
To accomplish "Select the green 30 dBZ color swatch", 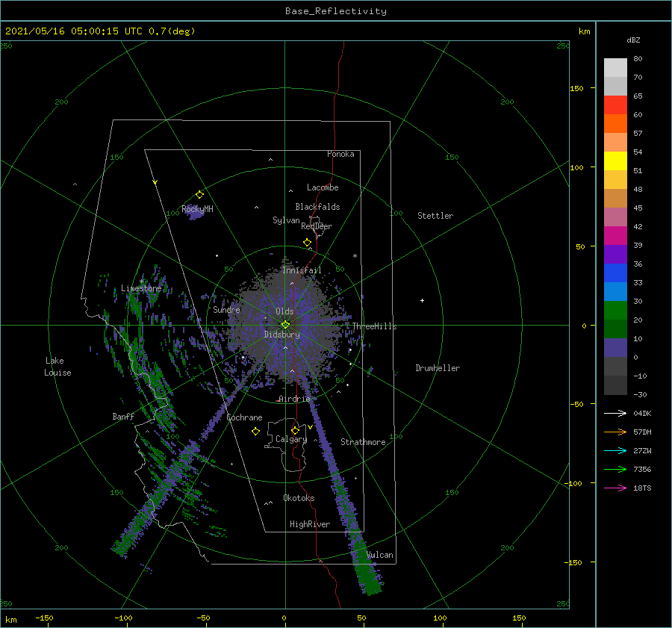I will 615,311.
